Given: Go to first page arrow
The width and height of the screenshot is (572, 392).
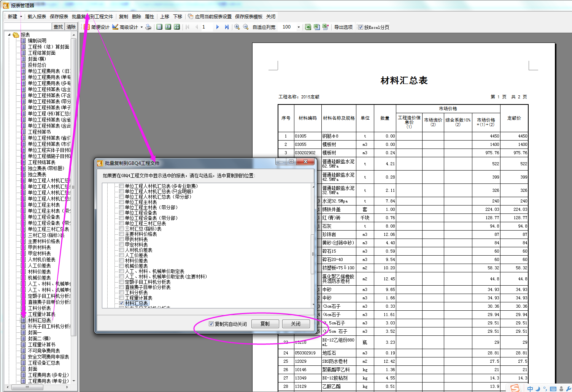Looking at the screenshot, I should coord(187,27).
